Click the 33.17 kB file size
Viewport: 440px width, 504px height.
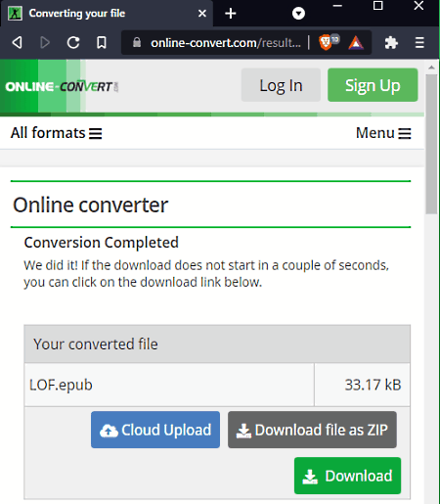(373, 385)
